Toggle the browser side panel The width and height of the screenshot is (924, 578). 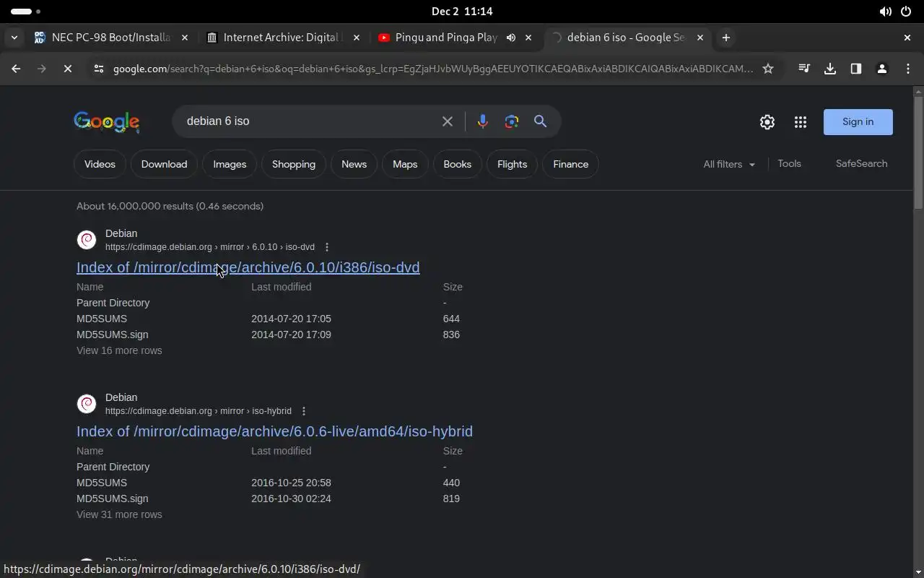(856, 69)
